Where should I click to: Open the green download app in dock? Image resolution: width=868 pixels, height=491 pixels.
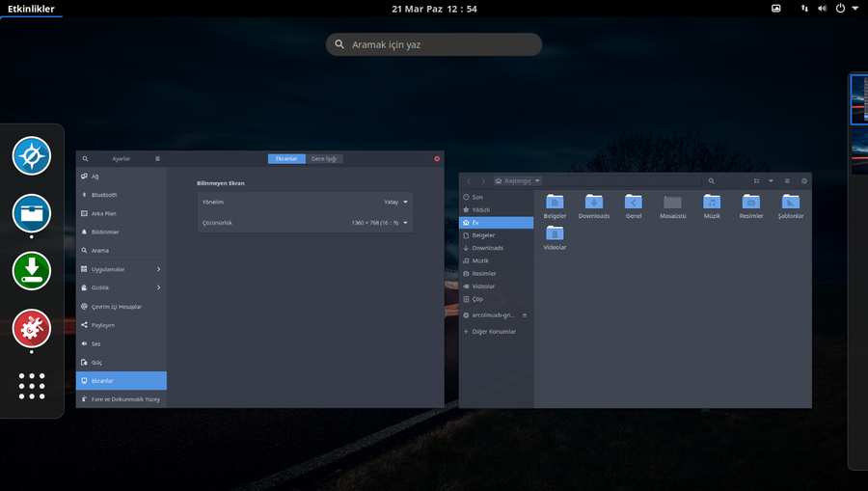[x=32, y=271]
